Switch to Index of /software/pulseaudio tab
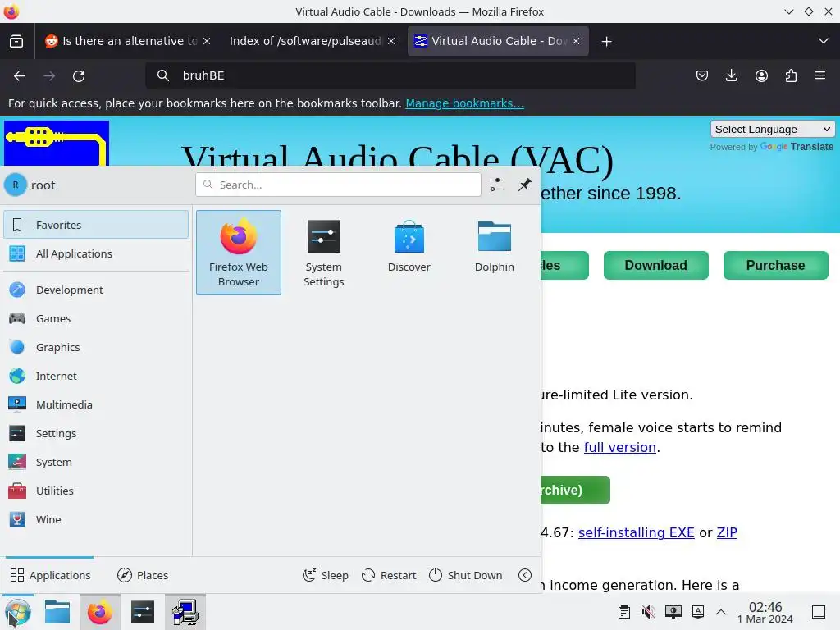Screen dimensions: 840x630 tap(305, 41)
